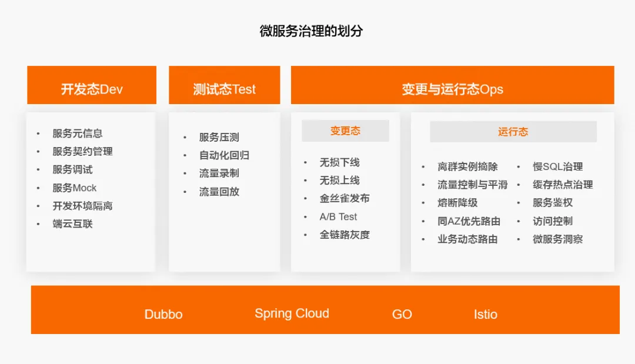Click the 访问控制 list item
Image resolution: width=635 pixels, height=364 pixels.
(x=552, y=221)
